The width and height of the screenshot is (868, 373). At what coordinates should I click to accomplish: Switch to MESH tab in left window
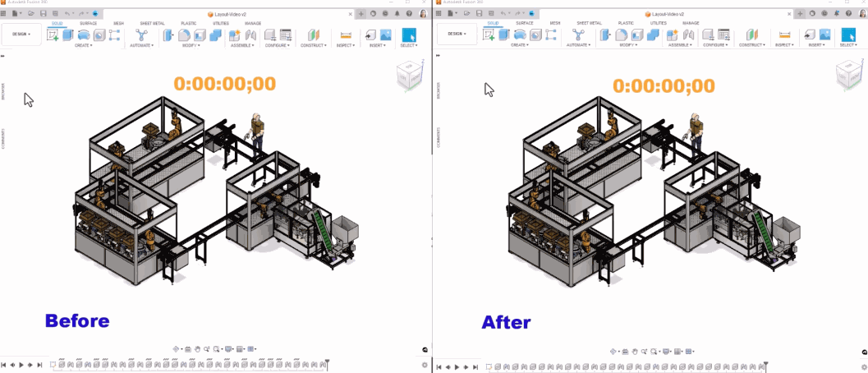coord(118,23)
